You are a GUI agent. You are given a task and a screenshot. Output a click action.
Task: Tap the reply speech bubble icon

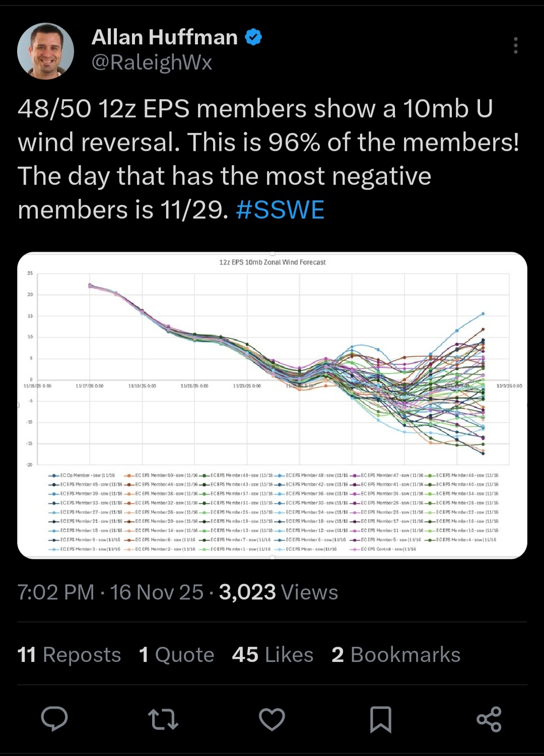click(x=54, y=718)
